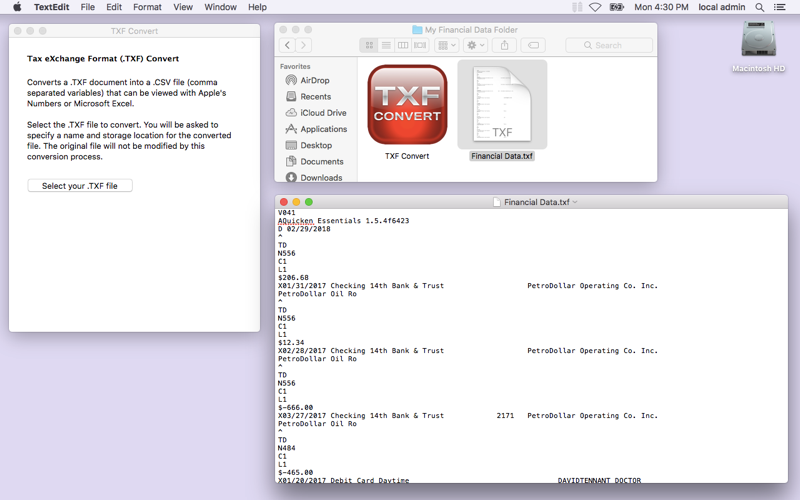Open the Finder action gear menu

coord(476,45)
